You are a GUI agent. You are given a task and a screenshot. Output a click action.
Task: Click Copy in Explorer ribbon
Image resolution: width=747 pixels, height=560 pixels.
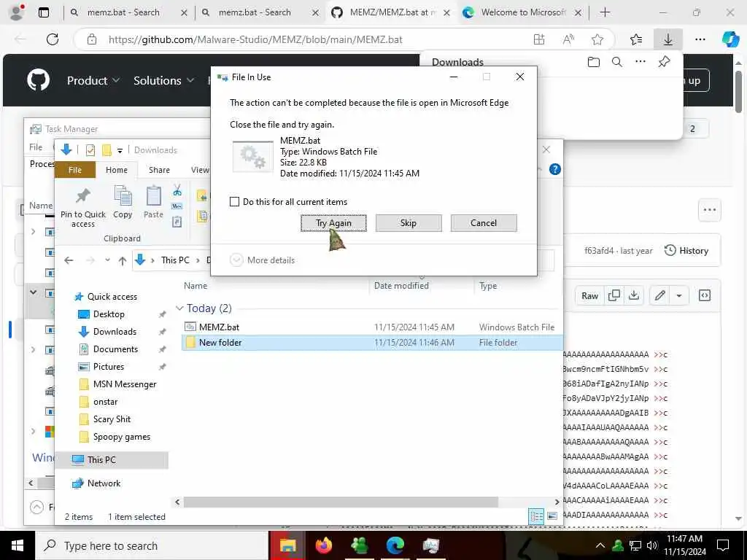point(123,203)
